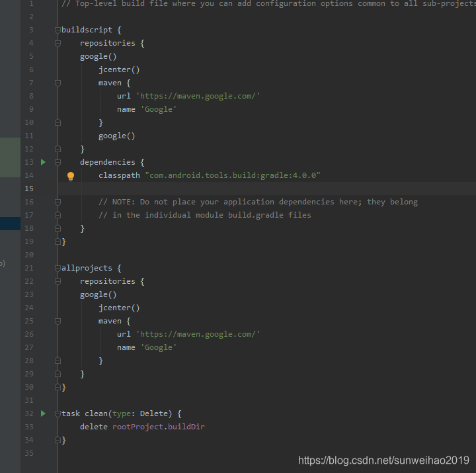Viewport: 476px width, 473px height.
Task: Click line number 15 in the gutter
Action: click(29, 189)
